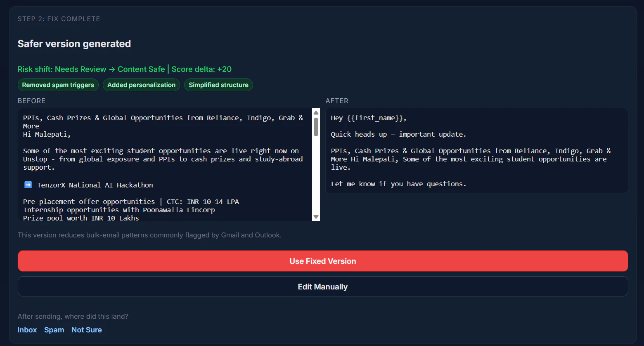Mark the email as landed in Inbox
644x346 pixels.
(27, 330)
